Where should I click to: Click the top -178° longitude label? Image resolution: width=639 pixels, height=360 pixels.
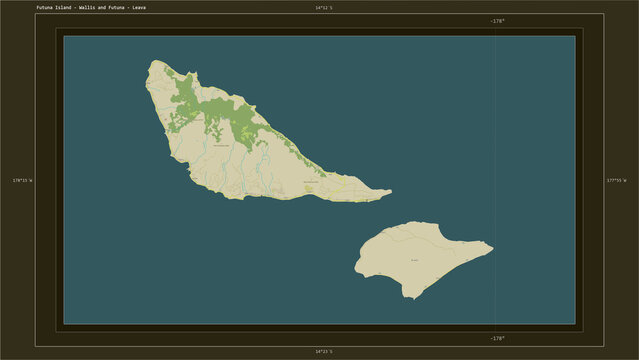pyautogui.click(x=498, y=21)
